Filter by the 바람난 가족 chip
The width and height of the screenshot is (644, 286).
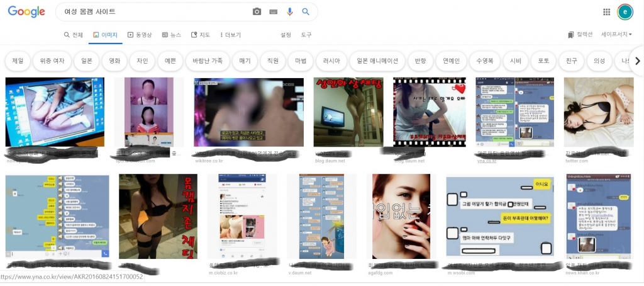pos(208,61)
